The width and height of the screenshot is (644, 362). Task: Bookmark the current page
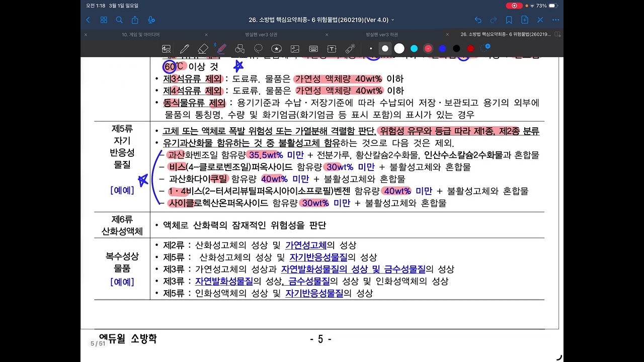pos(509,20)
